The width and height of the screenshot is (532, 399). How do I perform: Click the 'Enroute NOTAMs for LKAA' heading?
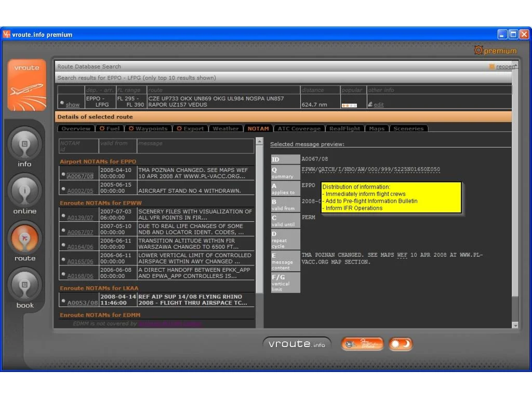99,288
